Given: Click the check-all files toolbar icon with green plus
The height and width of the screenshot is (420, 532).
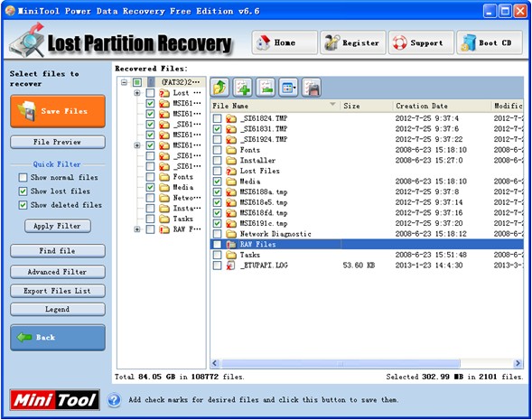Looking at the screenshot, I should point(242,88).
